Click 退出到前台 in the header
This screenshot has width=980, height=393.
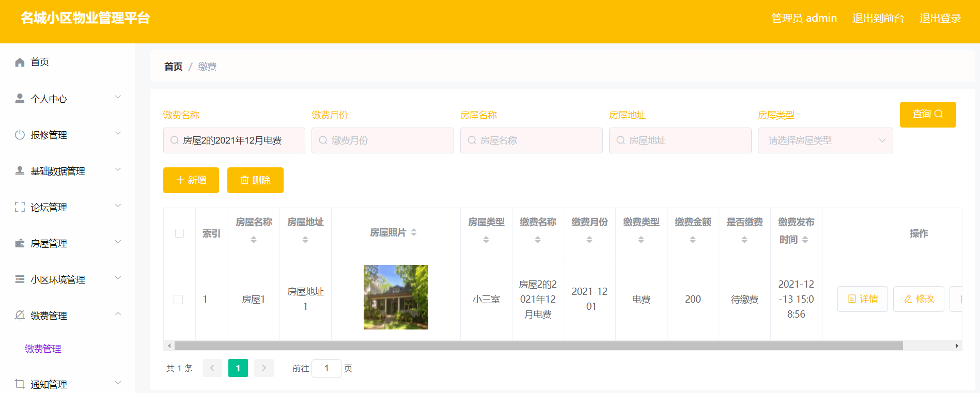pyautogui.click(x=878, y=19)
